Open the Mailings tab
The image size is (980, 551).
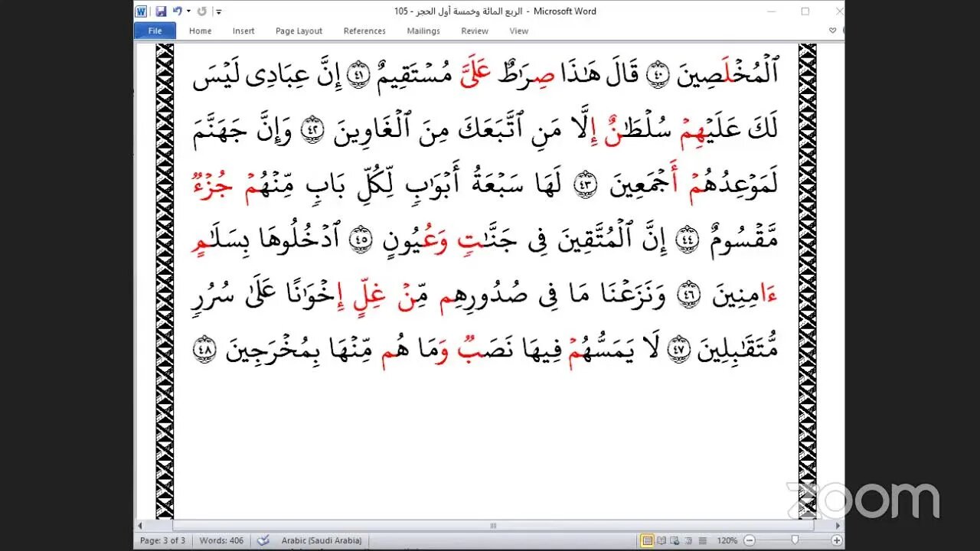pos(423,31)
